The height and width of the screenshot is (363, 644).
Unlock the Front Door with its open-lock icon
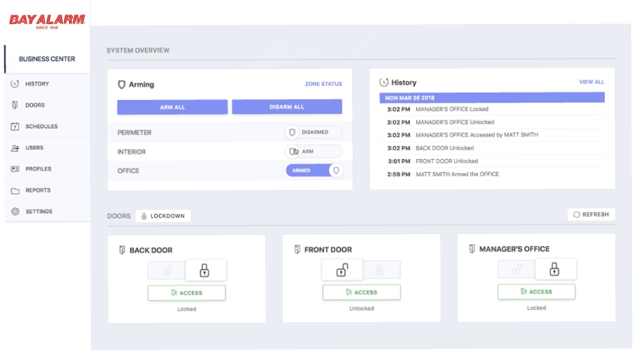pyautogui.click(x=342, y=270)
